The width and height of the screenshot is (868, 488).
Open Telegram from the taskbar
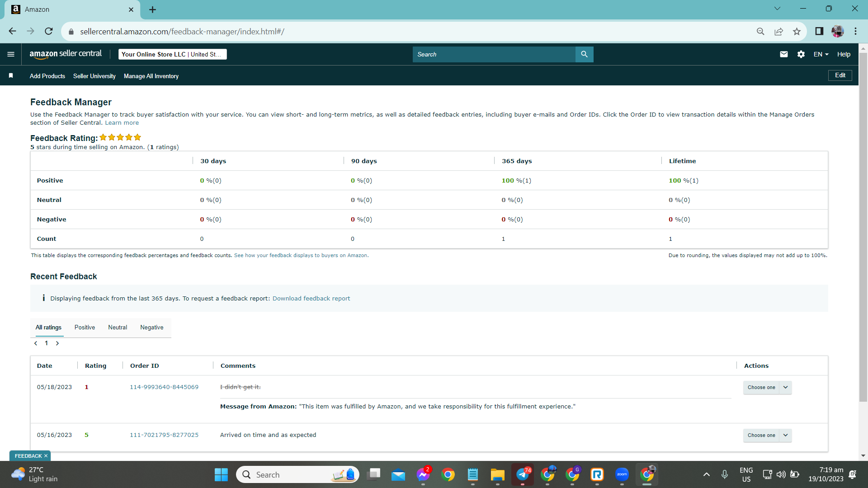click(523, 474)
